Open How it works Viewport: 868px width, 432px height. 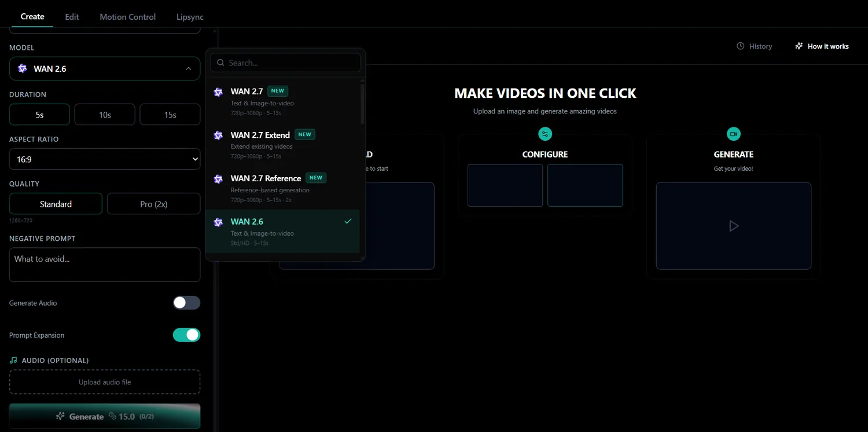tap(822, 46)
